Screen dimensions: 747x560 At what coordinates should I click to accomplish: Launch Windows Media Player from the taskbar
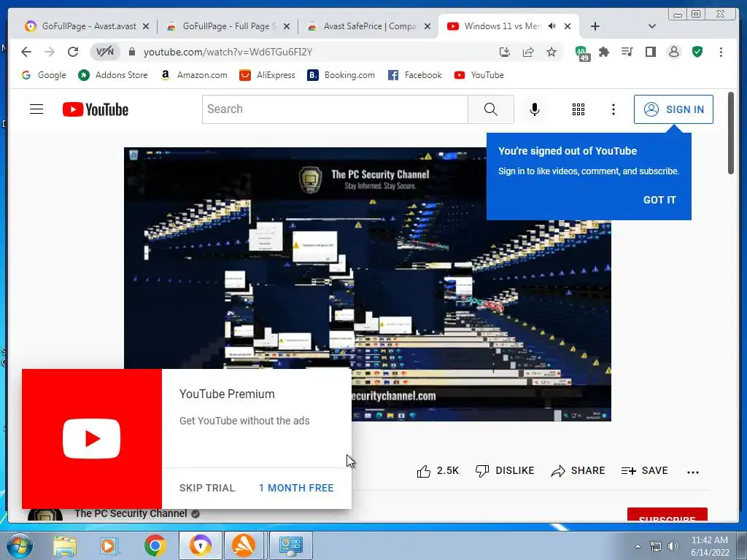(x=109, y=545)
